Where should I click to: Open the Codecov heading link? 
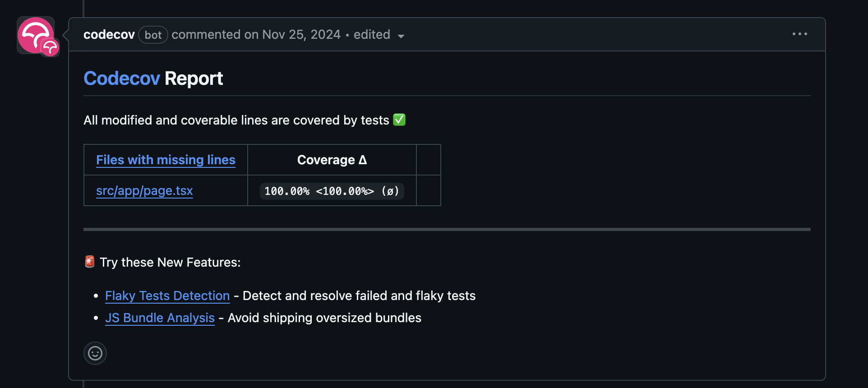coord(122,79)
